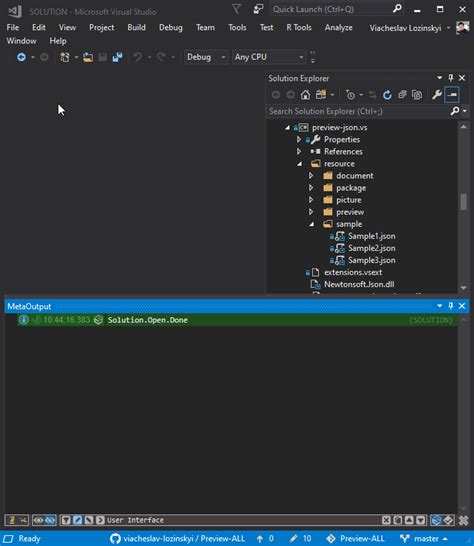
Task: Toggle the Preview Selected Items button
Action: click(x=452, y=95)
